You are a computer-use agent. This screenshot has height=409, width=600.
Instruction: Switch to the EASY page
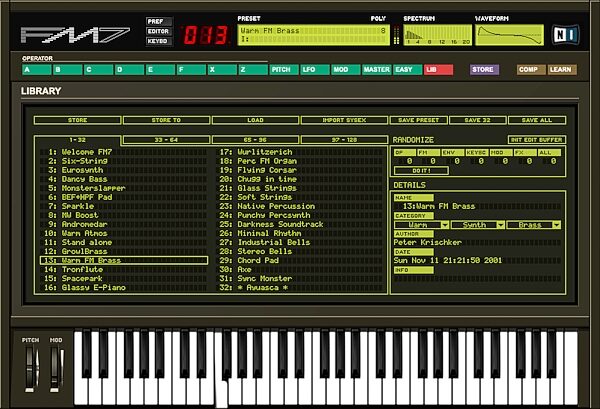(408, 70)
